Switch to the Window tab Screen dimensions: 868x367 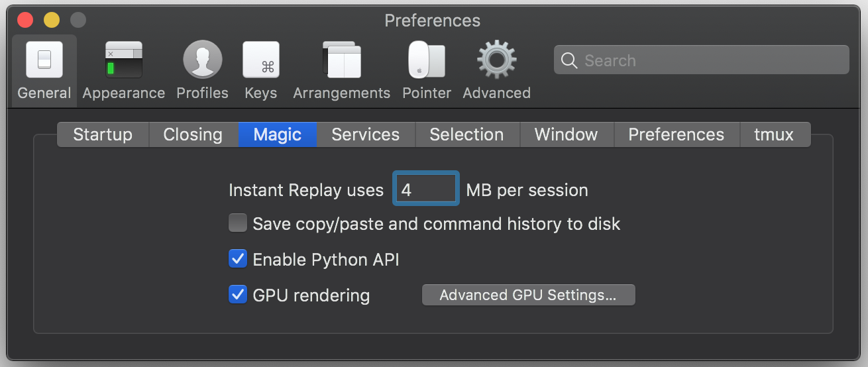click(566, 134)
